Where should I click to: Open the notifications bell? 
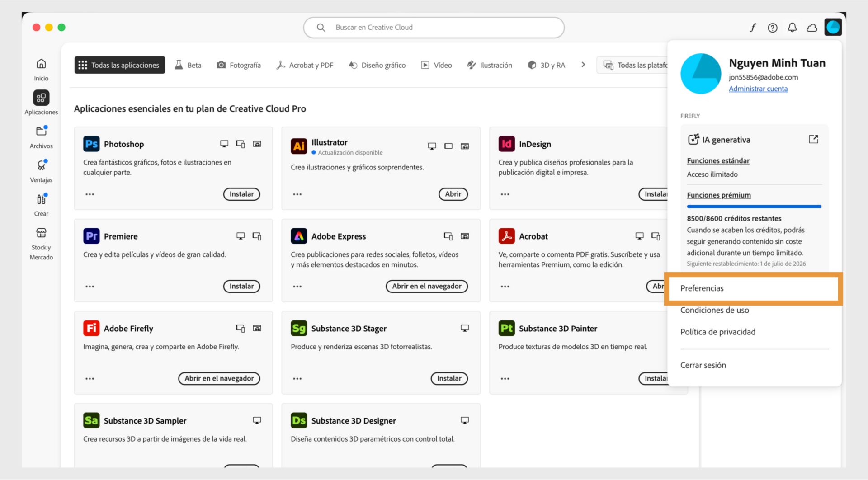point(792,28)
